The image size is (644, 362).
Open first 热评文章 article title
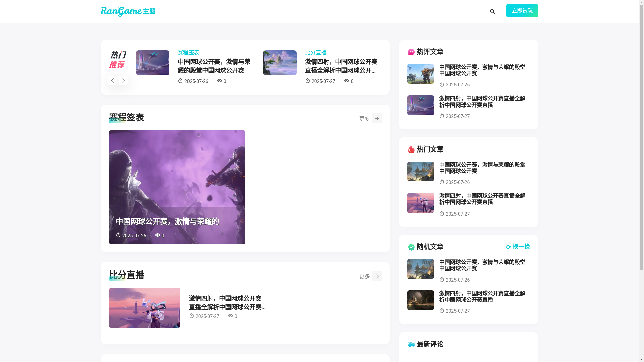[482, 70]
